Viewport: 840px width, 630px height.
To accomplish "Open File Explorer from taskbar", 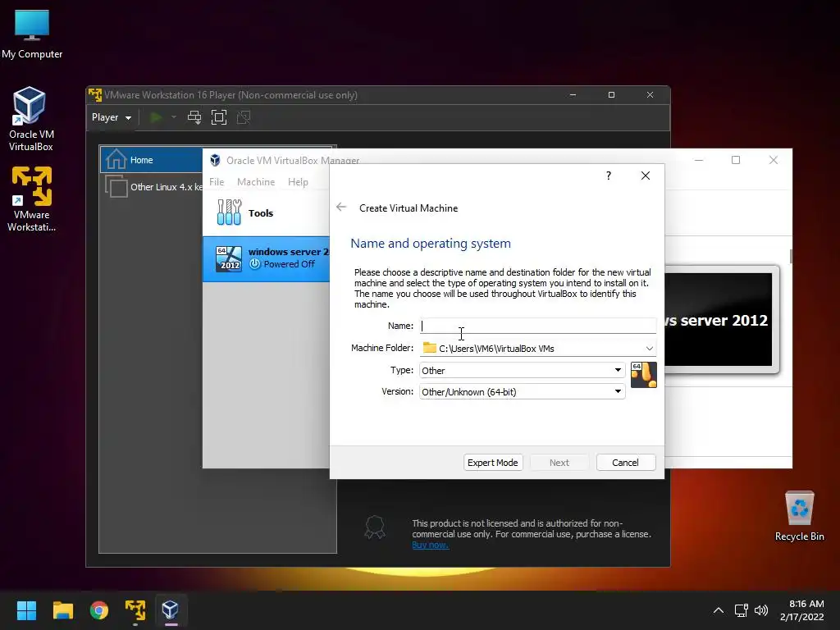I will 62,610.
